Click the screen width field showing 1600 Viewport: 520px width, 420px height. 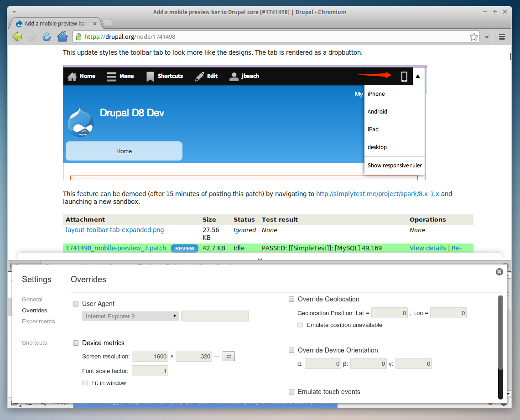click(150, 356)
